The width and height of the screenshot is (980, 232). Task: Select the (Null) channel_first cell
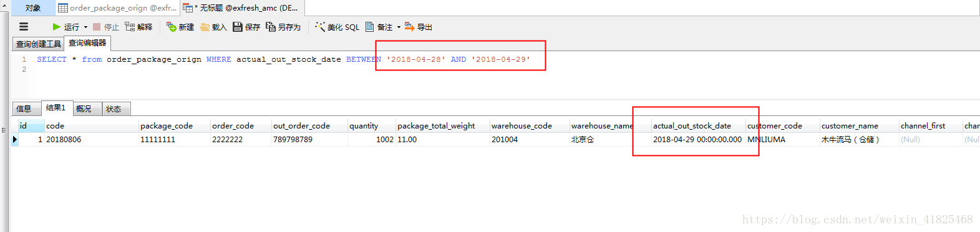tap(931, 140)
